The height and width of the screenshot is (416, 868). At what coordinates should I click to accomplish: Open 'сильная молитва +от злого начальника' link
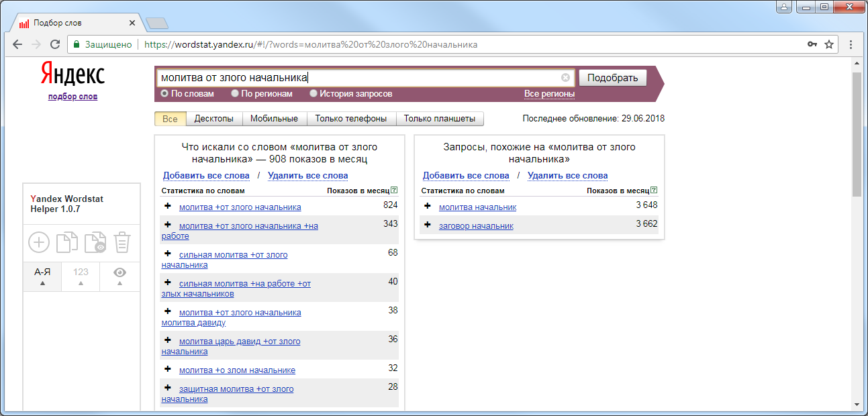232,255
